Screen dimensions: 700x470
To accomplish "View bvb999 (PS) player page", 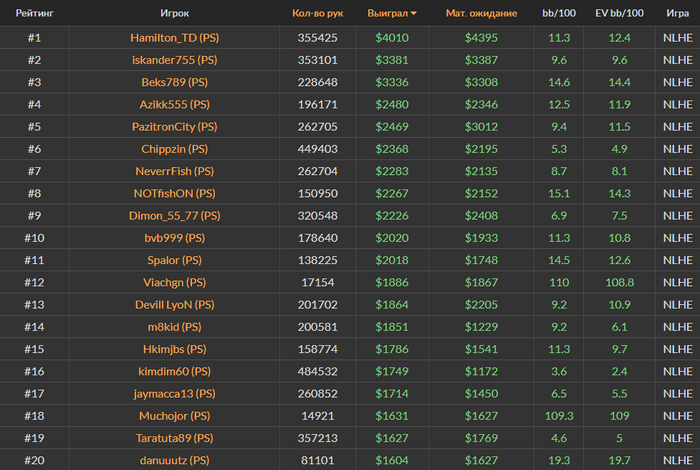I will point(175,238).
